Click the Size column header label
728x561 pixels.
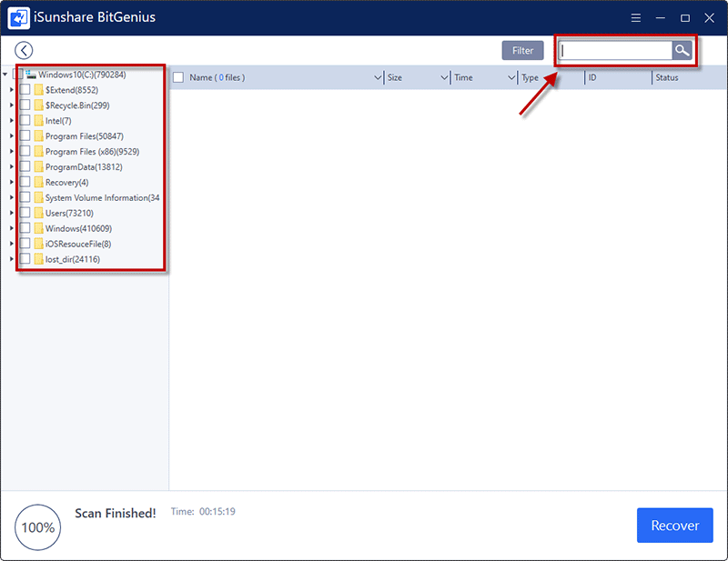click(395, 77)
